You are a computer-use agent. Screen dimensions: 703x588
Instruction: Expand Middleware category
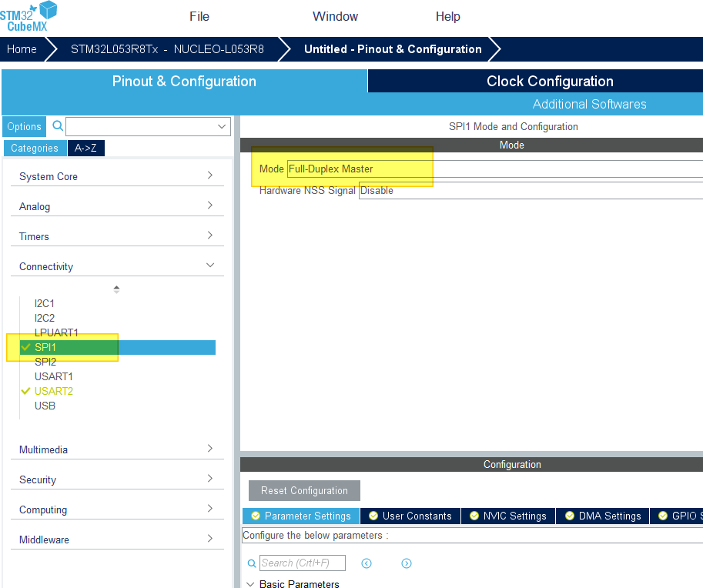(x=117, y=540)
